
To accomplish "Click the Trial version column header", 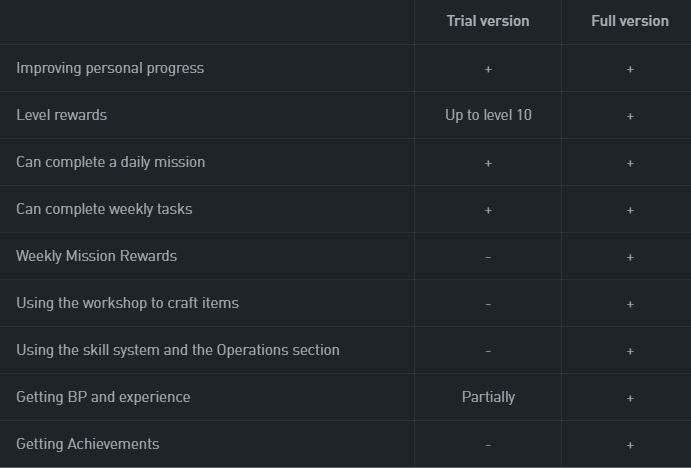I will (x=488, y=21).
